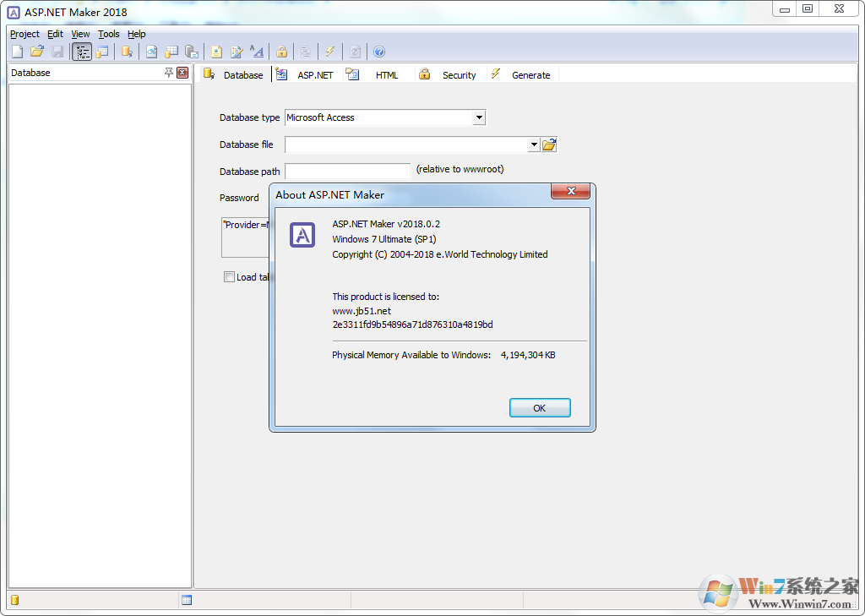Screen dimensions: 865x616
Task: Open Help with the question mark toolbar icon
Action: (378, 52)
